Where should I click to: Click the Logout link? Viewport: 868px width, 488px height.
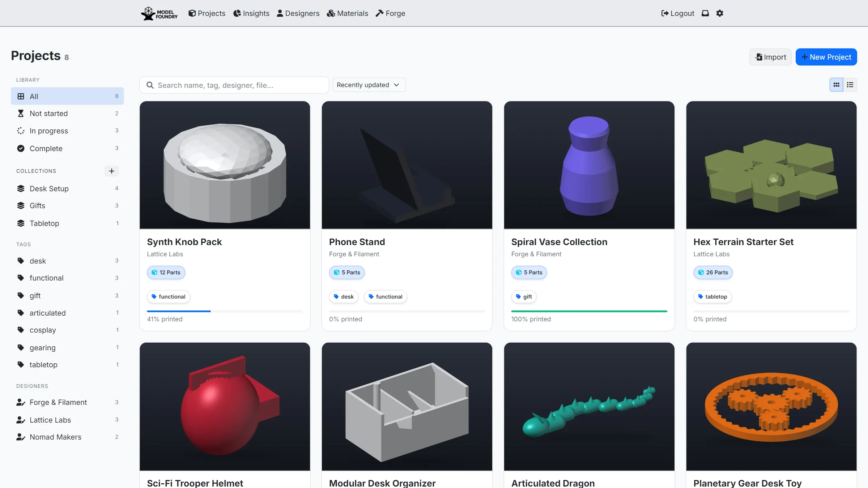(x=678, y=13)
